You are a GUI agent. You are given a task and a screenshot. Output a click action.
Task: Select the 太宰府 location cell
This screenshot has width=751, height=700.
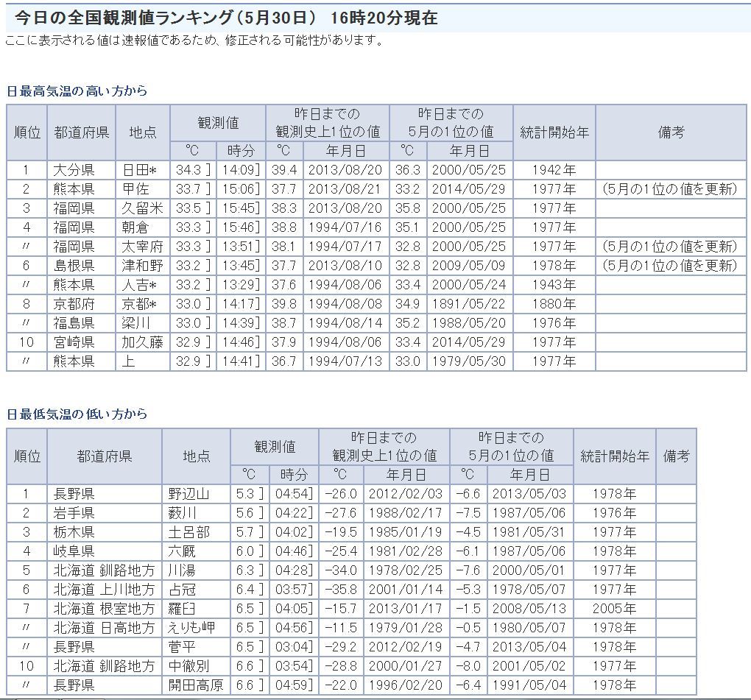[x=141, y=247]
